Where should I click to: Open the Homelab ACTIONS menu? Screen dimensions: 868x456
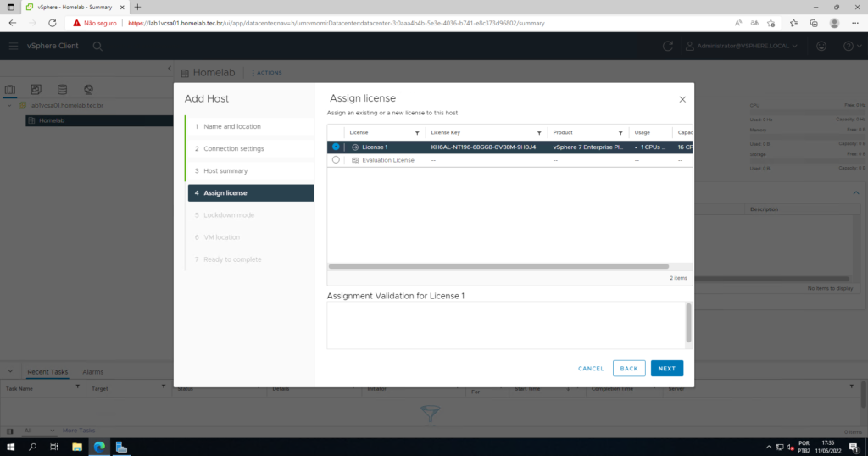[x=267, y=73]
